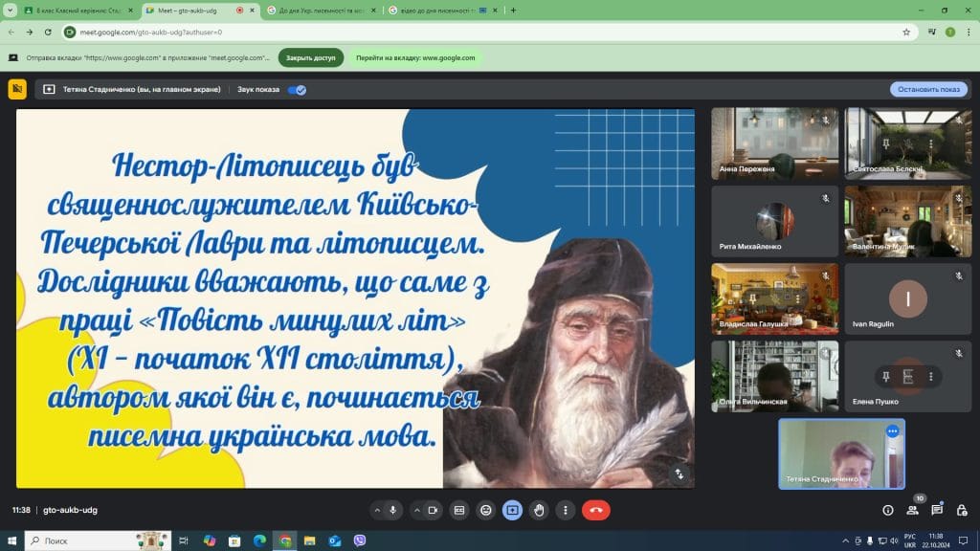Switch to the 'відео до дня писемності' tab
Screen dimensions: 980x551
coord(443,10)
